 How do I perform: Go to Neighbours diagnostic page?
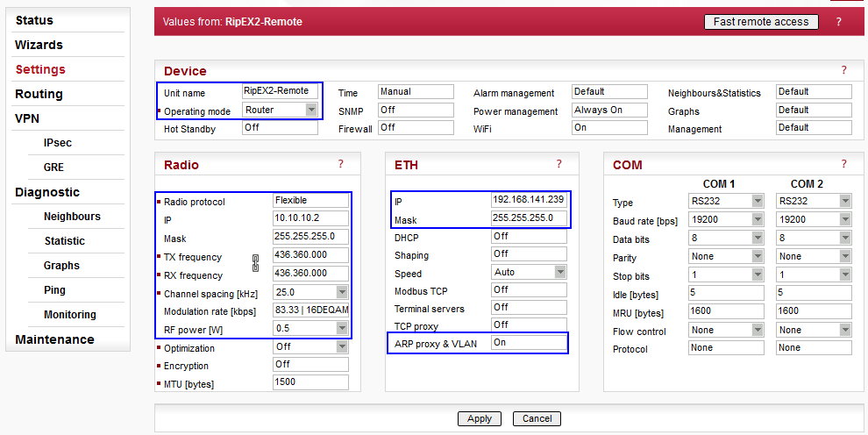pos(72,217)
